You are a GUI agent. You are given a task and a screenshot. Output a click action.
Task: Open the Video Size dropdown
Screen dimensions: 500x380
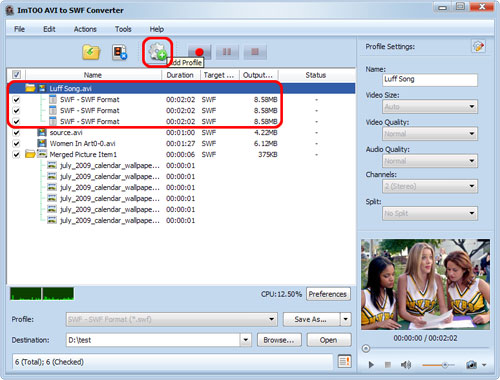pyautogui.click(x=430, y=107)
